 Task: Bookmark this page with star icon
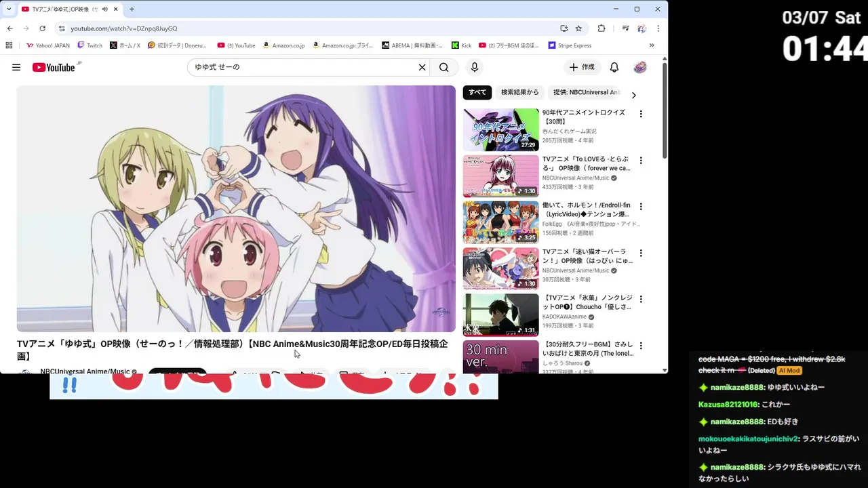pos(578,28)
